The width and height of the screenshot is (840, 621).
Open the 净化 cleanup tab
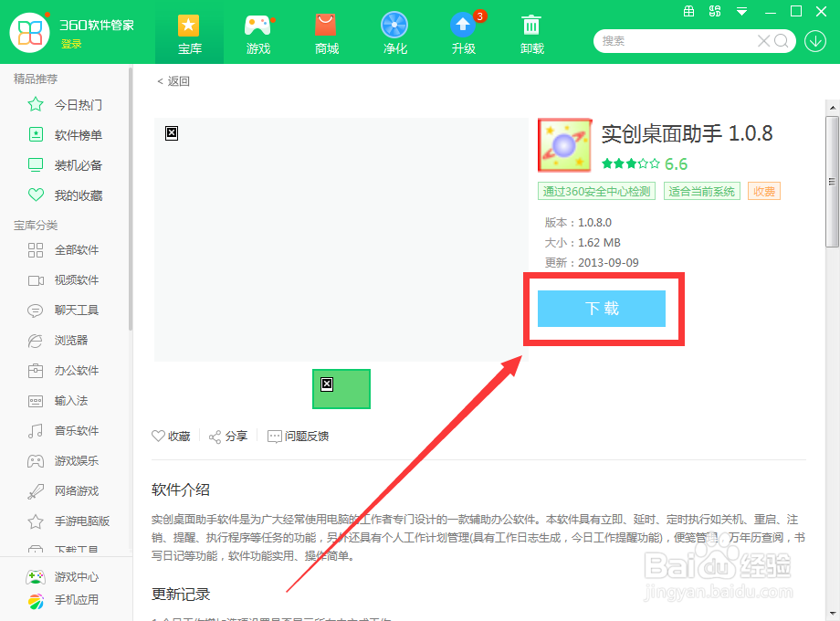[394, 33]
